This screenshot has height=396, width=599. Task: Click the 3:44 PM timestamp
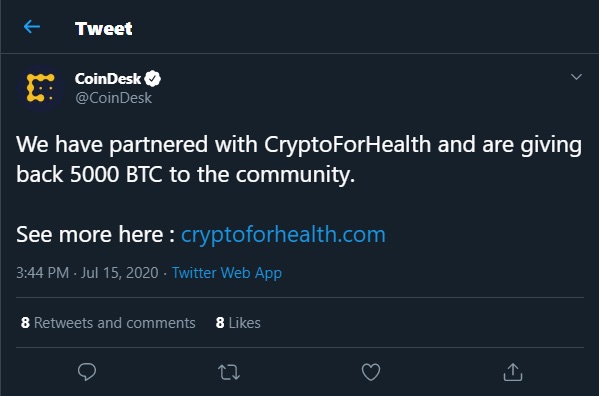[x=42, y=273]
